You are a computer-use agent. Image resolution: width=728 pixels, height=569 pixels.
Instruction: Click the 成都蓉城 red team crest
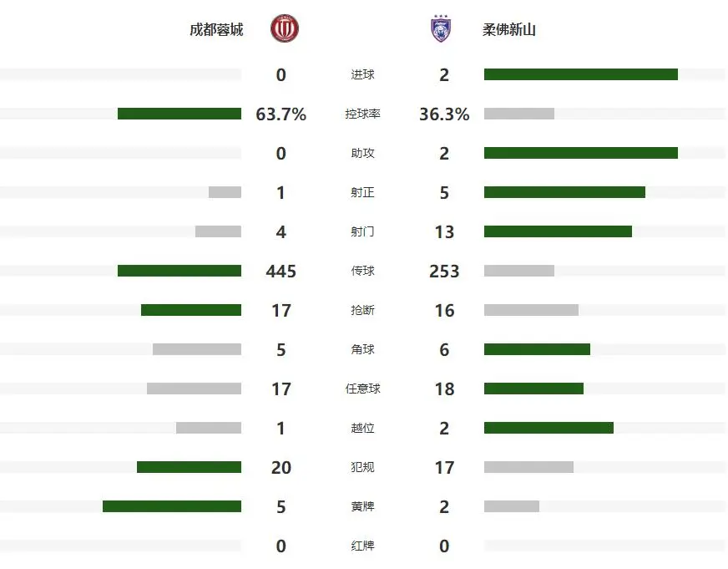click(x=285, y=29)
